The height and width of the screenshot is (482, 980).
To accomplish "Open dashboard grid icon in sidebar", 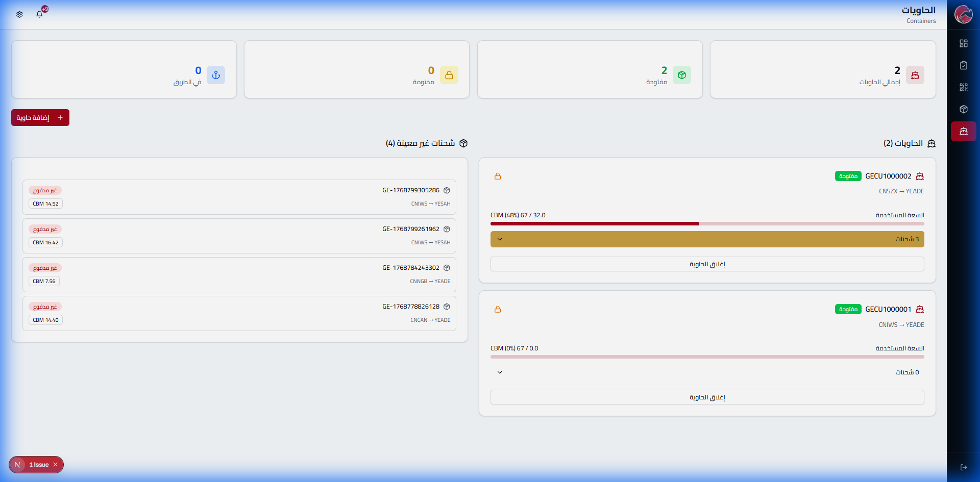I will click(963, 43).
